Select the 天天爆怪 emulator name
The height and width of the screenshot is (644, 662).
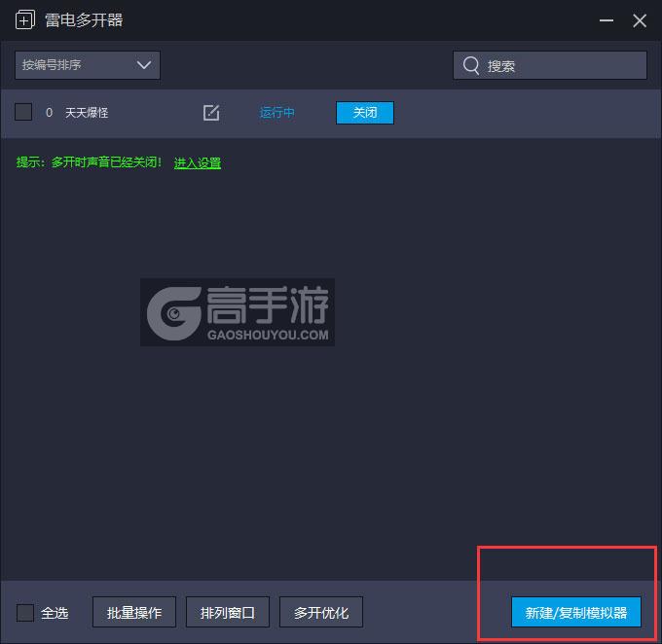(x=87, y=113)
